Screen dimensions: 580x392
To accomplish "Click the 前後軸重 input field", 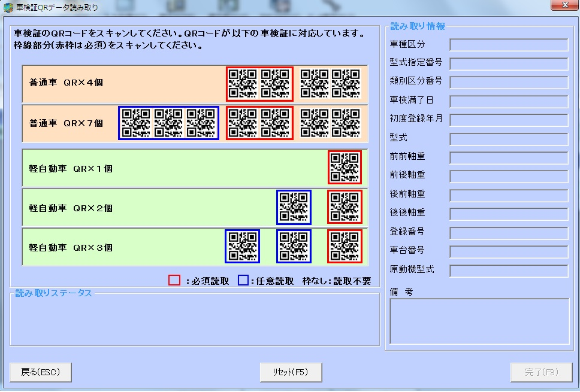I will [x=509, y=176].
